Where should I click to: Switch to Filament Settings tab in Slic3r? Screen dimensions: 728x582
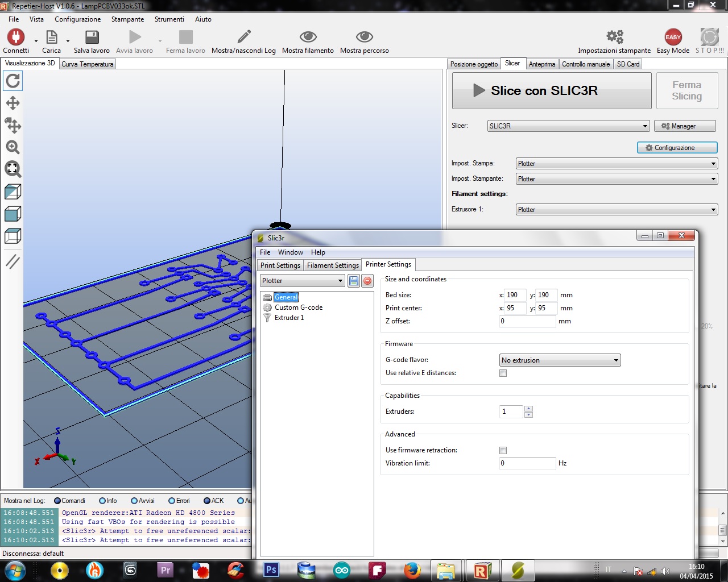click(x=333, y=265)
